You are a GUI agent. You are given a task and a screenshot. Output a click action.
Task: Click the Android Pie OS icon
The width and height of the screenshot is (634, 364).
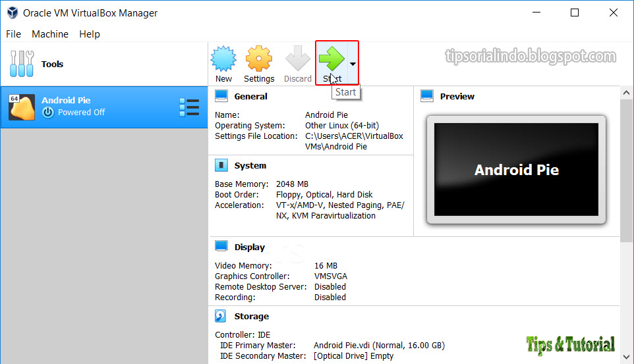point(22,107)
